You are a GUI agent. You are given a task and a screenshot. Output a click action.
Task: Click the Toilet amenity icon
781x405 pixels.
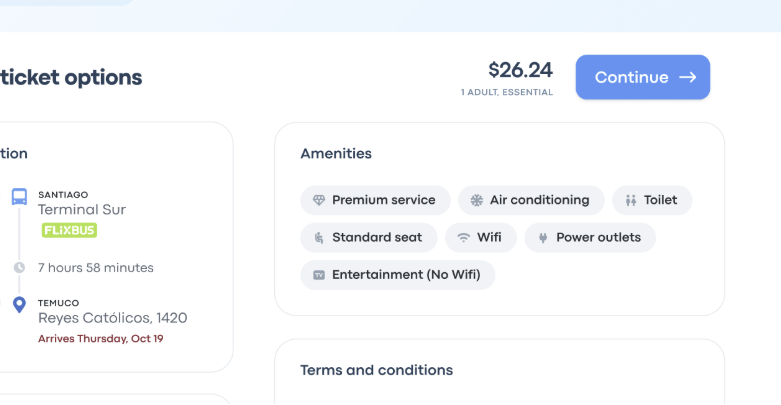point(631,200)
